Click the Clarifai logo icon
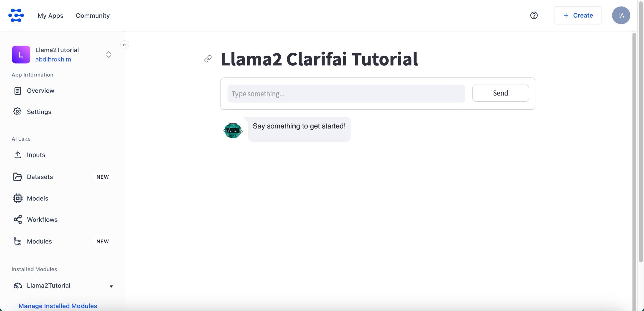This screenshot has height=311, width=644. coord(16,15)
